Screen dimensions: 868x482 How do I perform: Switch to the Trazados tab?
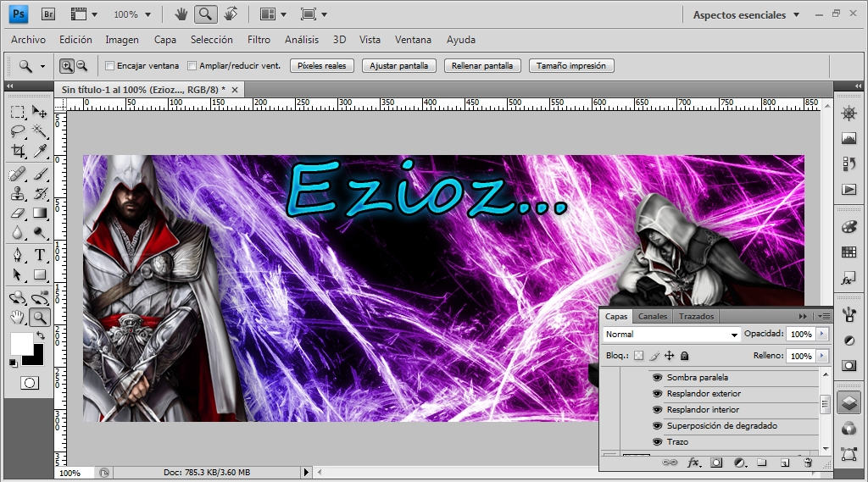697,317
